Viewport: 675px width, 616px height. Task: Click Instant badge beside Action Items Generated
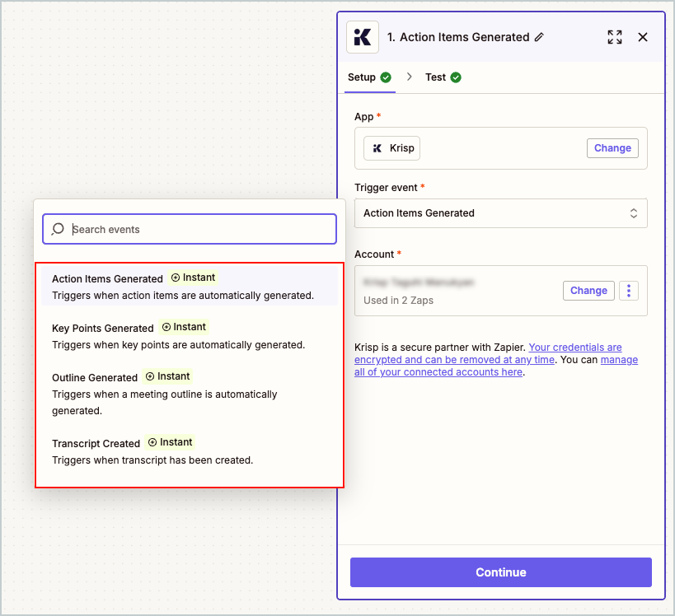point(194,278)
